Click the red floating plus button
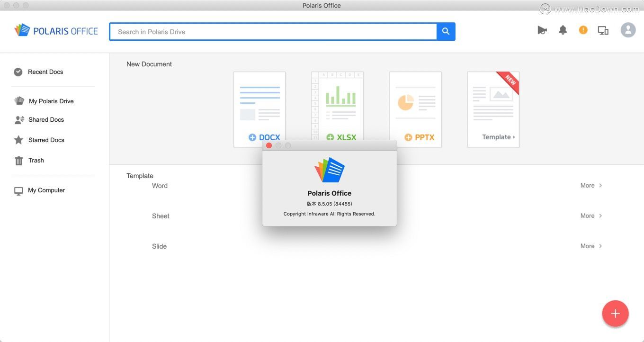Viewport: 644px width, 342px height. (x=615, y=314)
